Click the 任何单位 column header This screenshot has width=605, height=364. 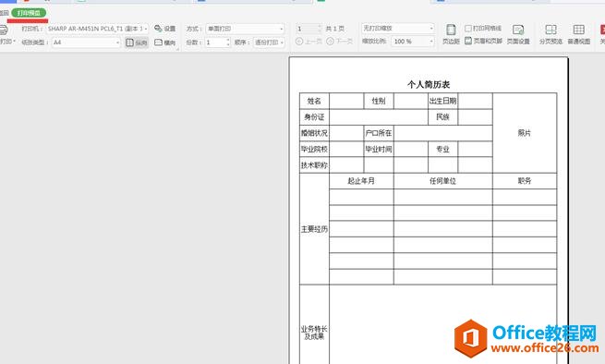pyautogui.click(x=443, y=181)
